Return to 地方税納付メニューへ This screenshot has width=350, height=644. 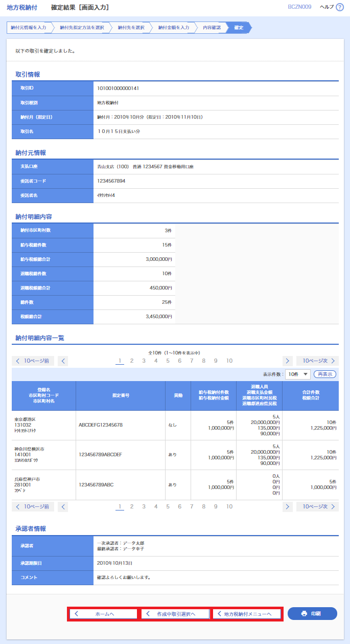click(x=247, y=613)
